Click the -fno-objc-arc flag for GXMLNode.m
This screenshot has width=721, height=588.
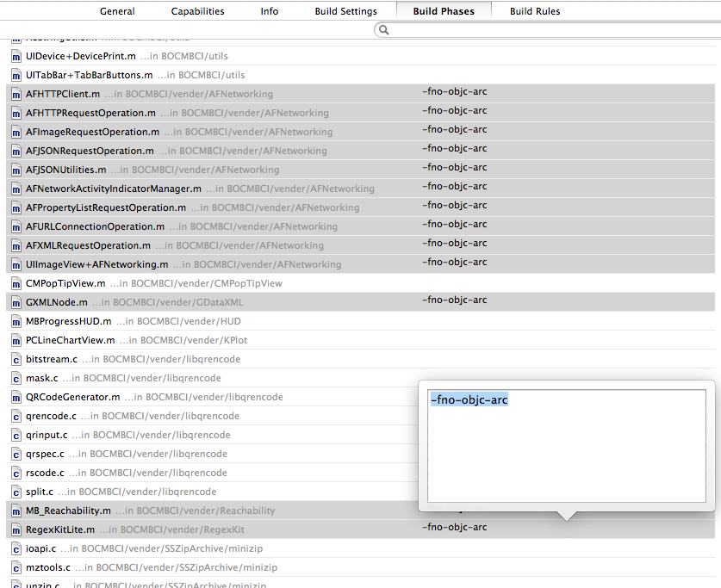pos(454,300)
